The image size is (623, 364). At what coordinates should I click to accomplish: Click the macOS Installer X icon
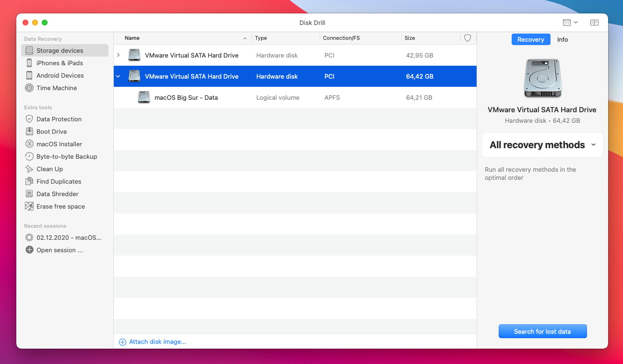(29, 144)
